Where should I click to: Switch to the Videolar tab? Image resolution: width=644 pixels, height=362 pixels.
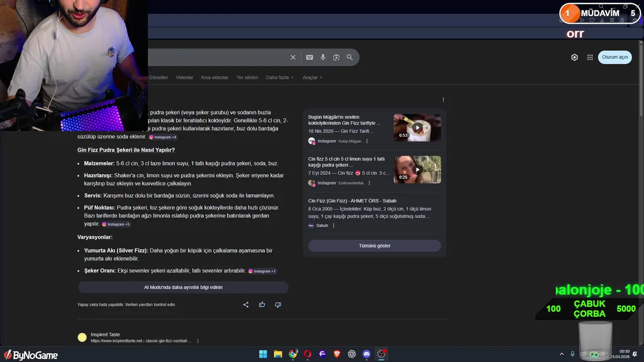[185, 77]
